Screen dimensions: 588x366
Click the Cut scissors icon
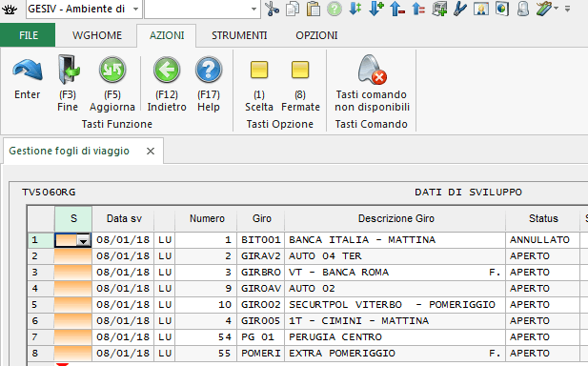click(x=273, y=9)
